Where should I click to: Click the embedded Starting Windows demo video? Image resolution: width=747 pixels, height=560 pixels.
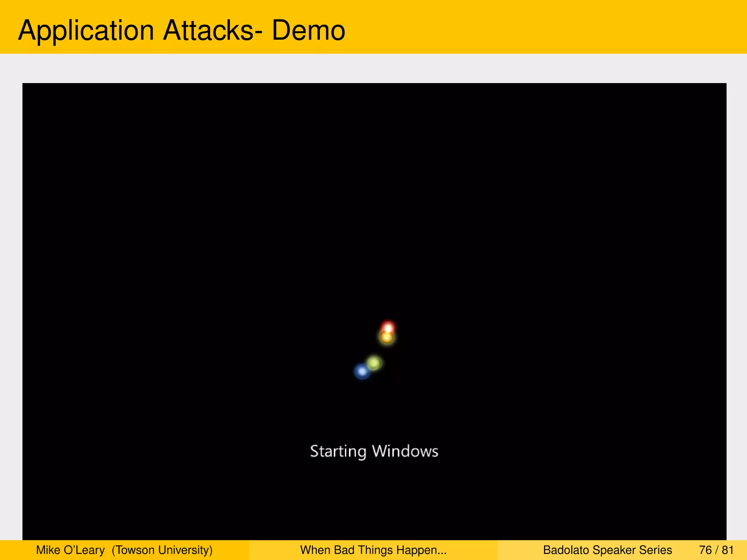pyautogui.click(x=374, y=311)
